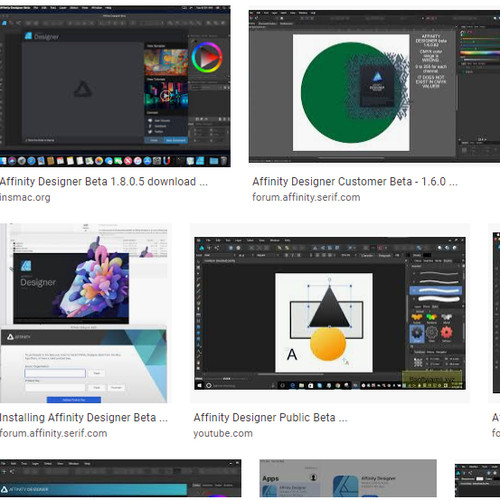
Task: Open the bottom-row thumbnail with the Affinity Designer banner
Action: point(120,479)
